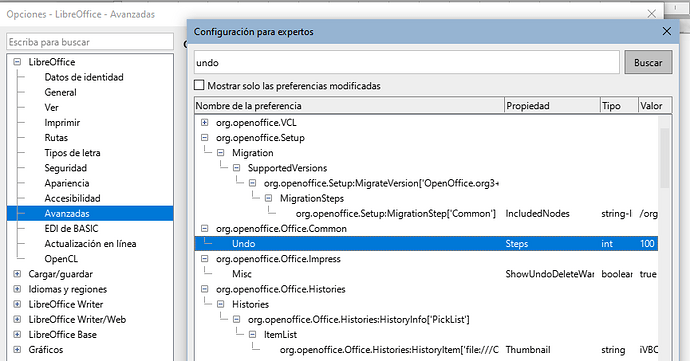Collapse the org.openoffice.Office.Histories node
The width and height of the screenshot is (690, 361).
205,289
